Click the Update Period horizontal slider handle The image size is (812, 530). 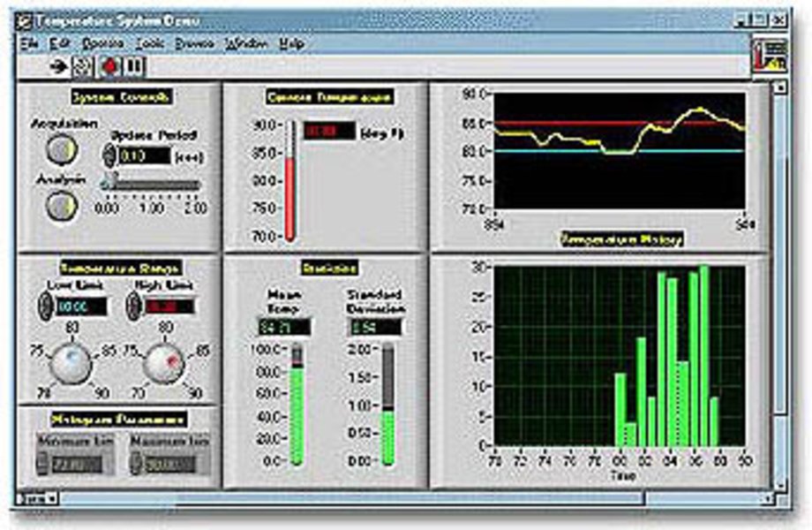[x=109, y=180]
